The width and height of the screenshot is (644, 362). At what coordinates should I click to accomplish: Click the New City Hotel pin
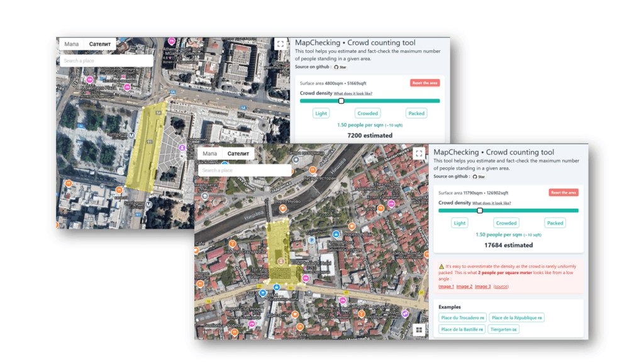343,301
